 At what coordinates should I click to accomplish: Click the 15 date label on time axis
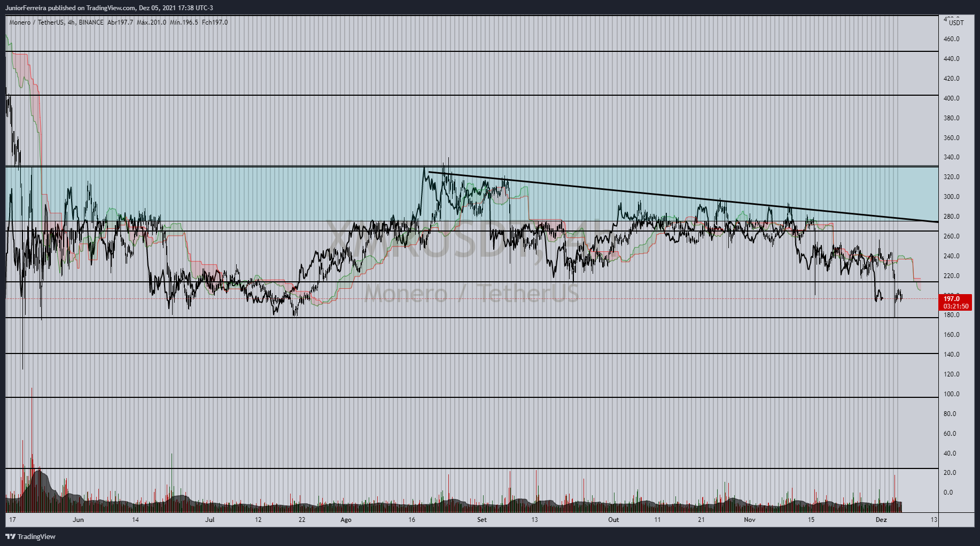click(x=811, y=520)
